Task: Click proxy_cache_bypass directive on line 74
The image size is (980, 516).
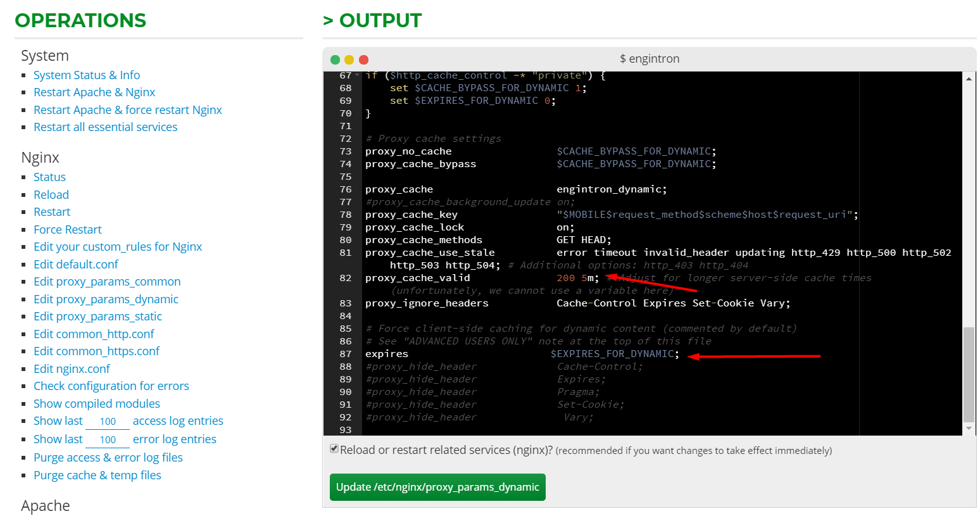Action: (421, 164)
